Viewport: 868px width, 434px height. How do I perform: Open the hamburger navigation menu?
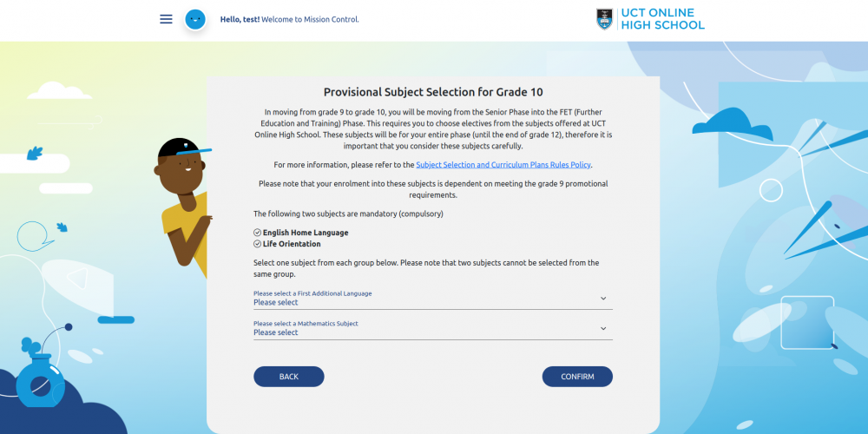coord(166,19)
